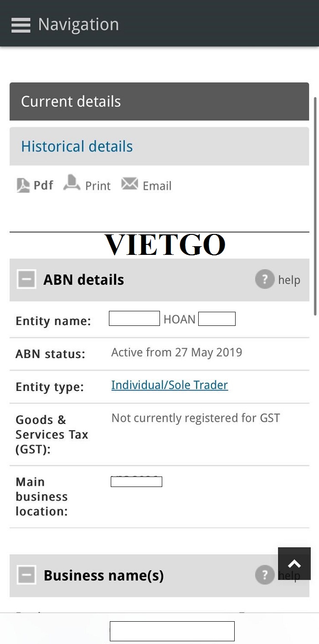
Task: Click the Pdf document icon
Action: point(23,185)
